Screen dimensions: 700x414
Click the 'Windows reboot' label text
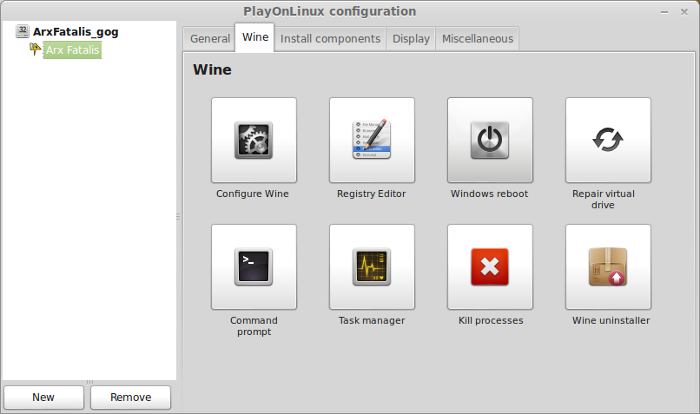[489, 194]
